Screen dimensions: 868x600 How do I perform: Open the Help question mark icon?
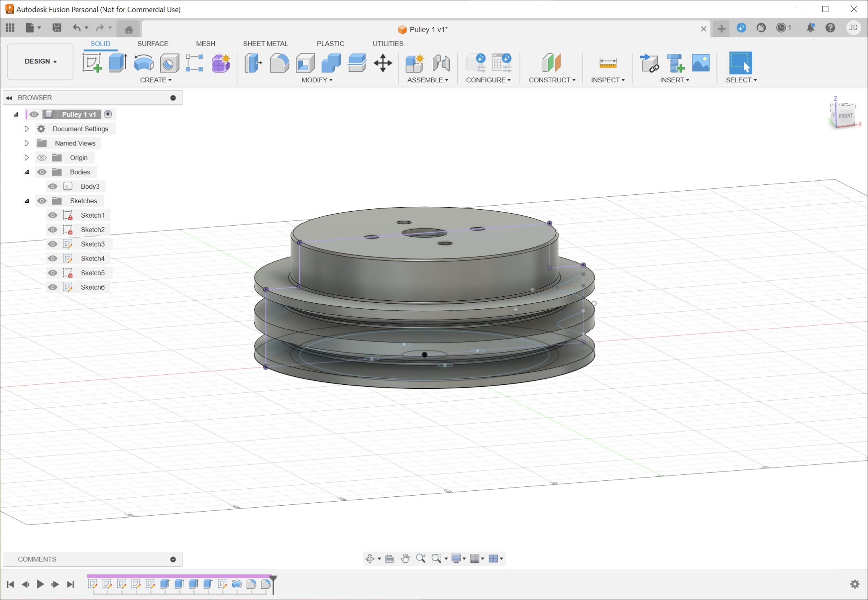[830, 28]
